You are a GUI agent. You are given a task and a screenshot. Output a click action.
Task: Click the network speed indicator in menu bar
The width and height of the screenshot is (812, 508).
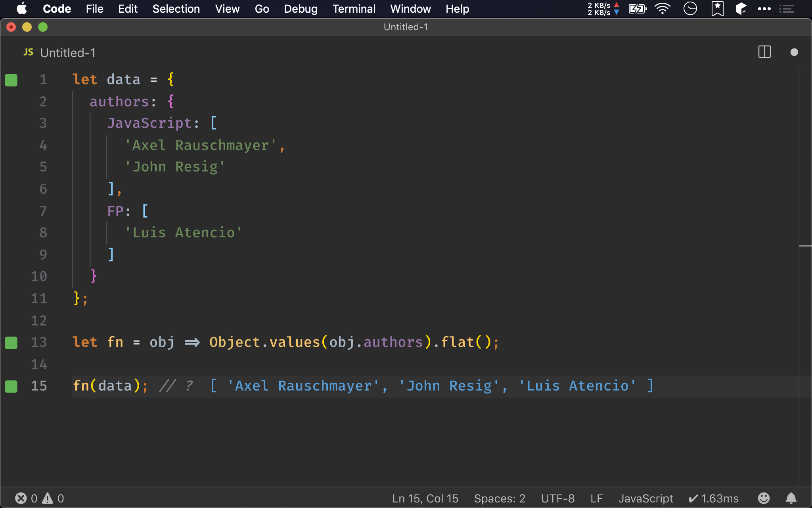point(603,9)
